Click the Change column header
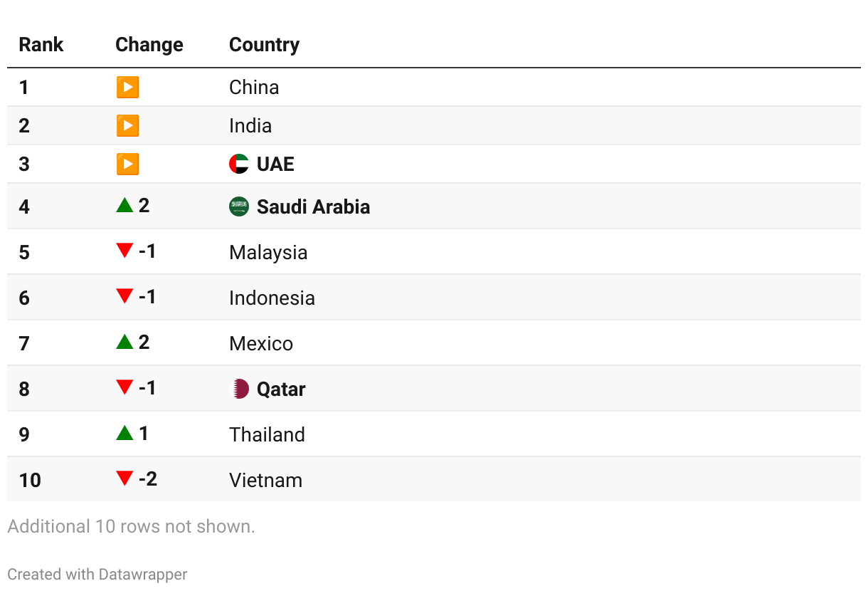 pos(149,44)
